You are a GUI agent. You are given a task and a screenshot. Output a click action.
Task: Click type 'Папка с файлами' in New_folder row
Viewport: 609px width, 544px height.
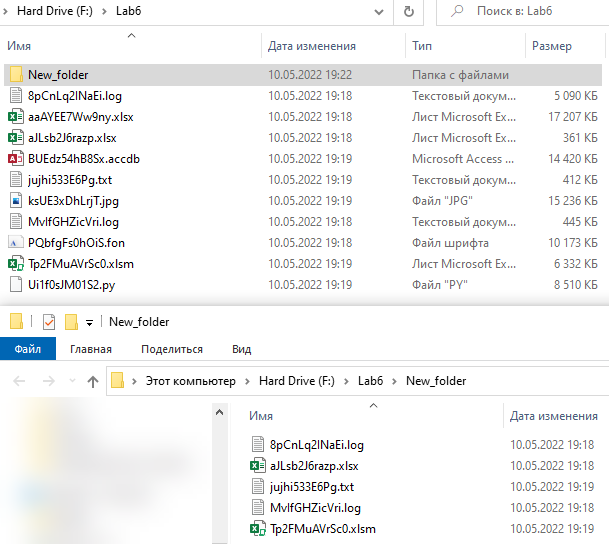(460, 75)
